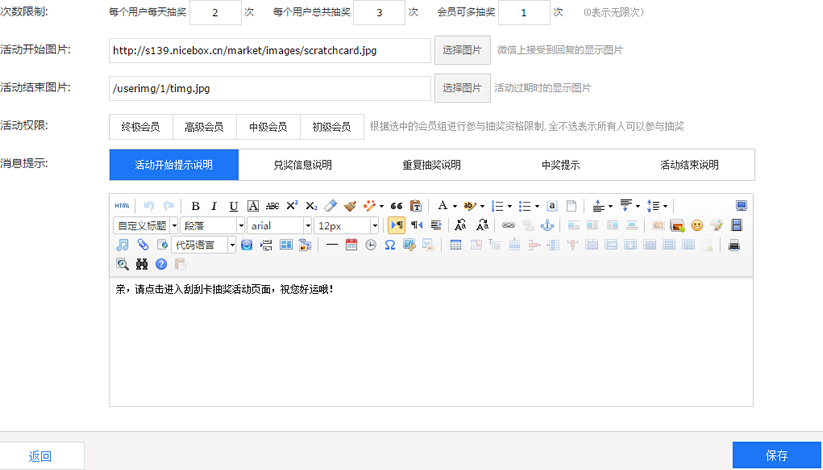The image size is (823, 470).
Task: Switch to the 兑奖信息说明 tab
Action: [x=302, y=165]
